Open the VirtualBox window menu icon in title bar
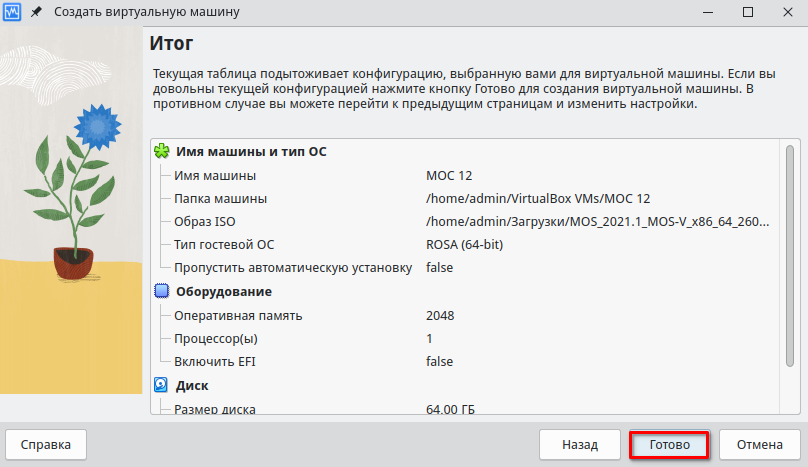 coord(14,12)
